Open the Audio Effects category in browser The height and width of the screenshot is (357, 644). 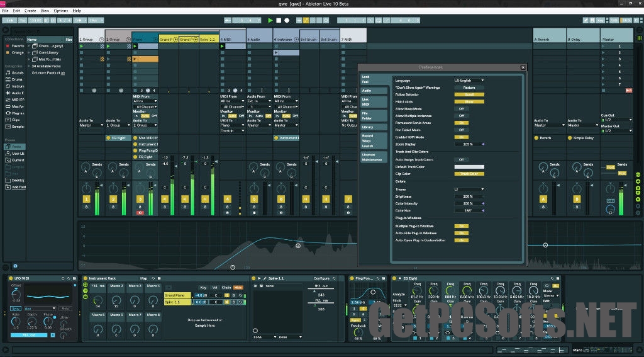point(15,93)
